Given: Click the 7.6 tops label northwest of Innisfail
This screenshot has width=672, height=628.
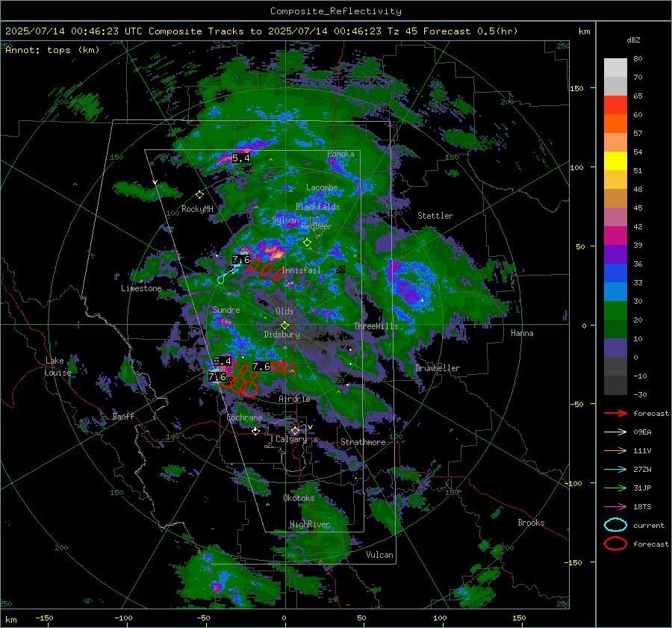Looking at the screenshot, I should [x=241, y=259].
